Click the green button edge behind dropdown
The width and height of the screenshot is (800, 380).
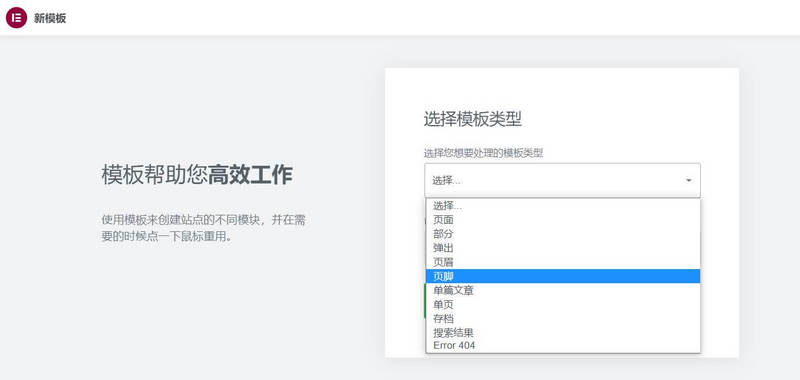425,301
